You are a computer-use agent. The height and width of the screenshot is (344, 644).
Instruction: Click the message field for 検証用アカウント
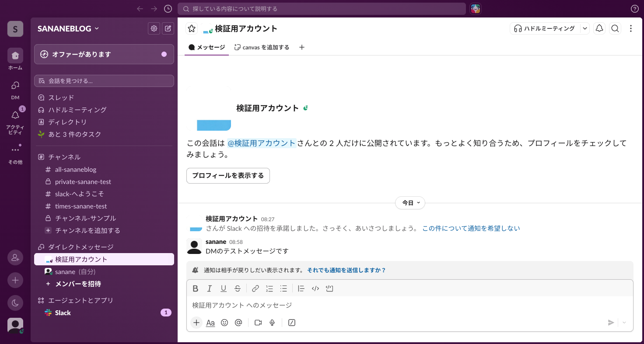coord(410,305)
